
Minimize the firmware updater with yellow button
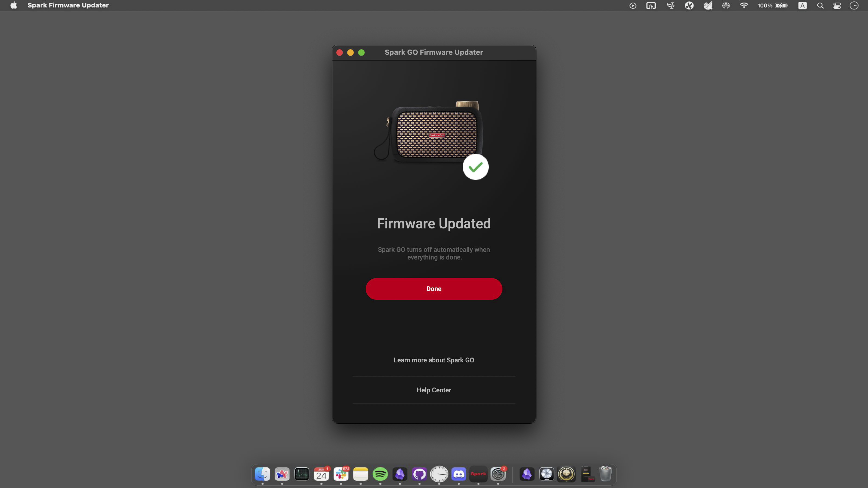pos(350,53)
